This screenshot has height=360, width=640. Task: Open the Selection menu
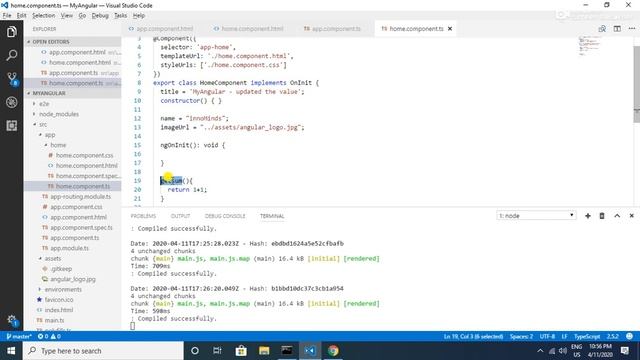(43, 16)
